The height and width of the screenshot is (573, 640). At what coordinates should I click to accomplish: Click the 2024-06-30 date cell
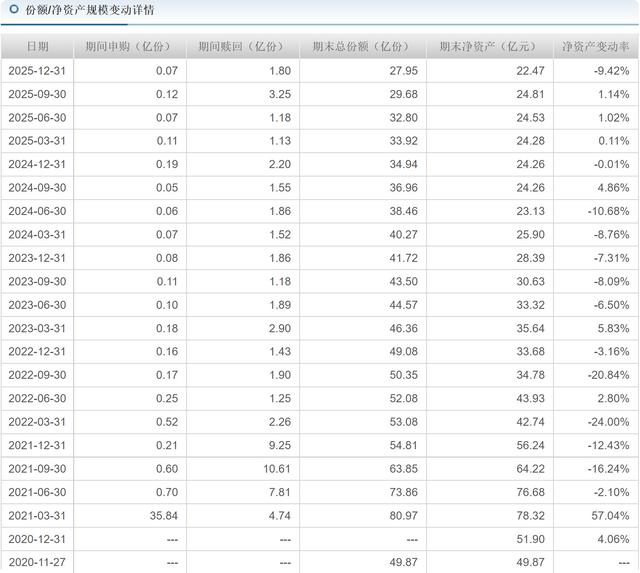[37, 211]
